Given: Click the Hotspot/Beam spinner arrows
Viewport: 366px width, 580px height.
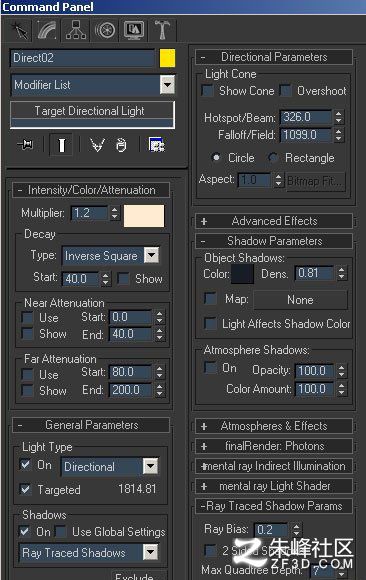Looking at the screenshot, I should tap(339, 117).
